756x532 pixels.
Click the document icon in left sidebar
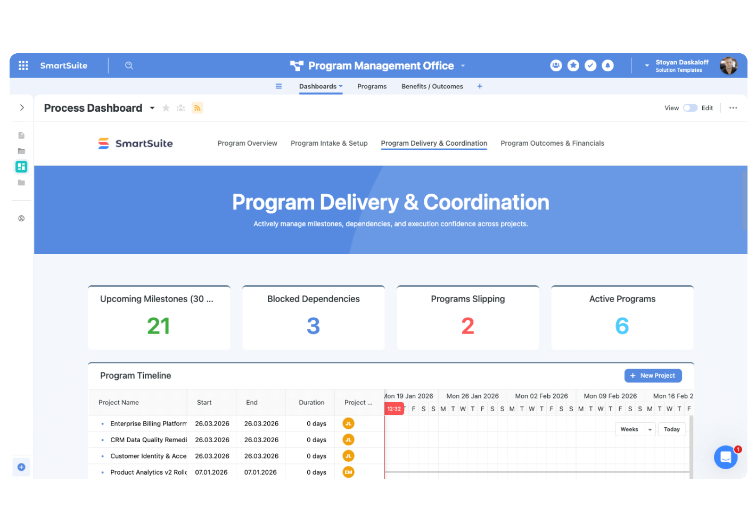(21, 135)
